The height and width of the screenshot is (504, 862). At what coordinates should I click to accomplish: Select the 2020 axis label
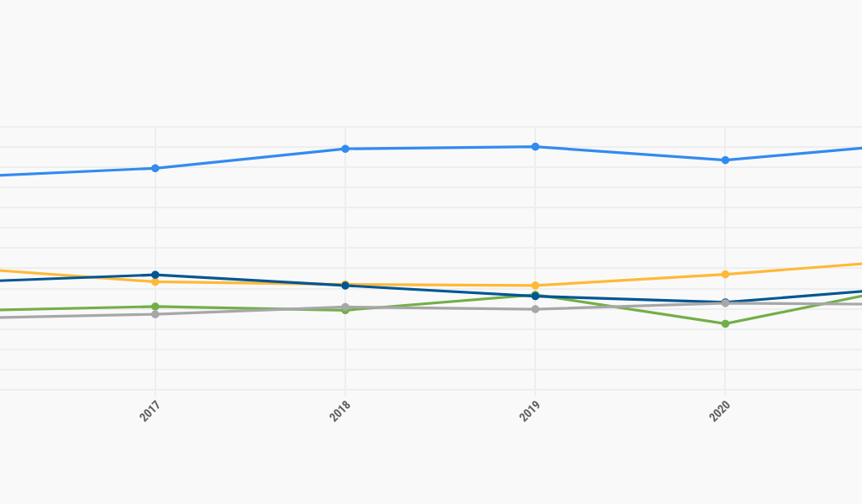click(720, 411)
